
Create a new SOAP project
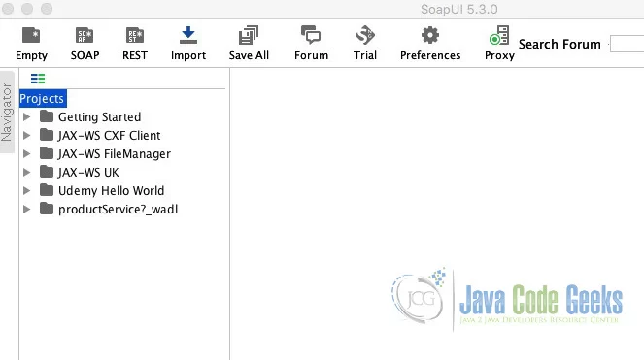click(x=85, y=43)
